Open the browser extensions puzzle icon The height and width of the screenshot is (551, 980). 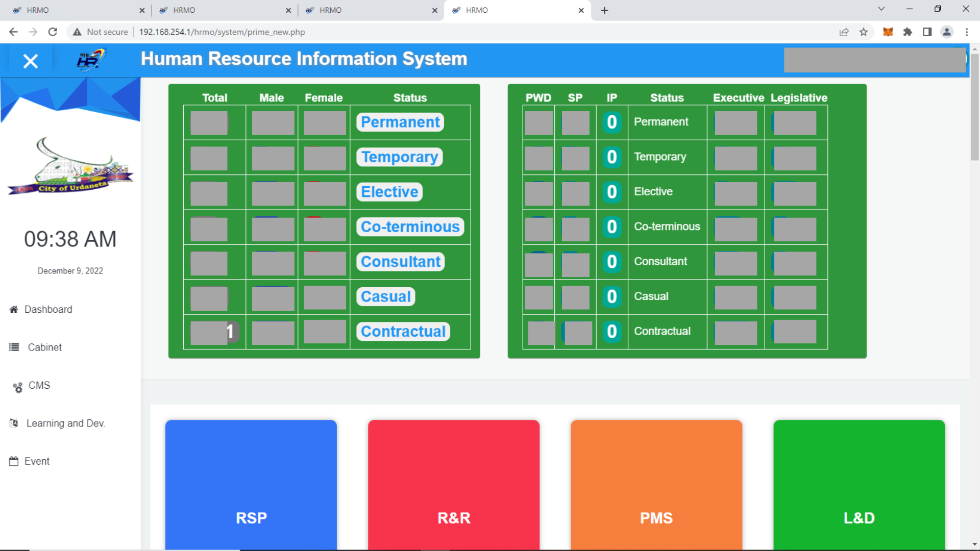pyautogui.click(x=907, y=32)
